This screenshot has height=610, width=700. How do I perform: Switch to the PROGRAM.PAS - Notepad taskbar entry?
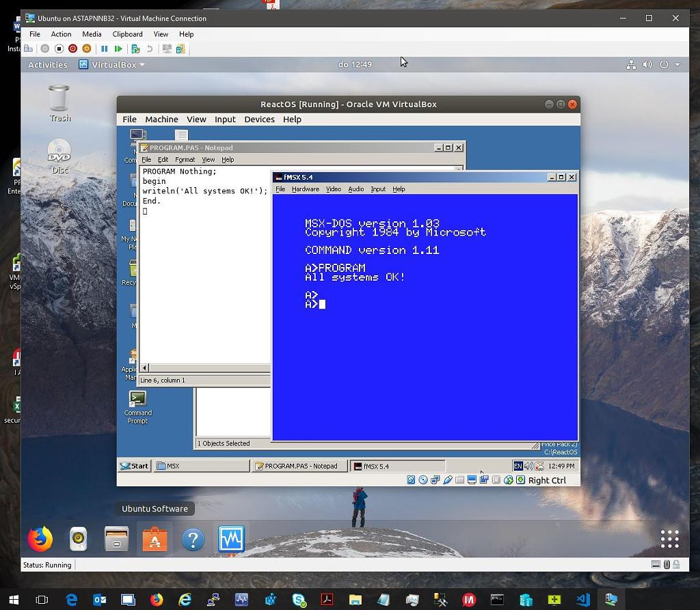point(299,465)
